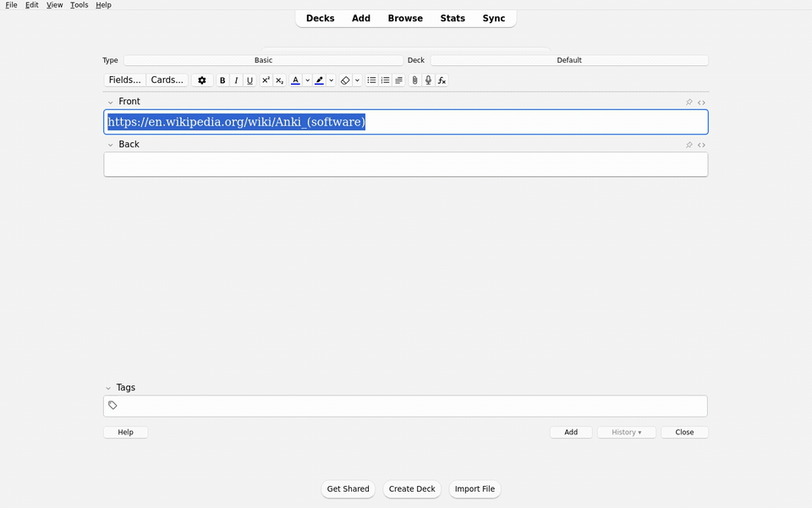Click the Sync tab
Screen dimensions: 812x508
tap(493, 18)
